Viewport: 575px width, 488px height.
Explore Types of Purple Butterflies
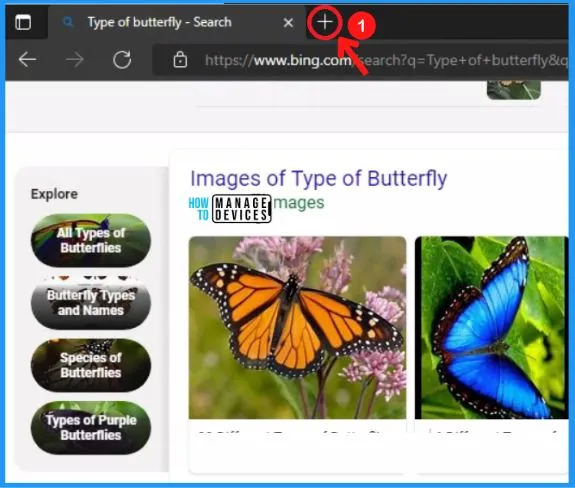pyautogui.click(x=91, y=428)
